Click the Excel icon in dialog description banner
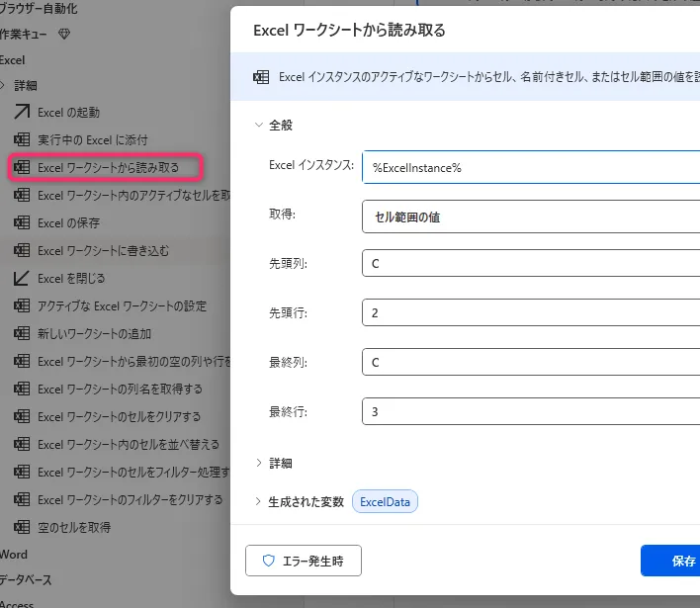 (262, 77)
